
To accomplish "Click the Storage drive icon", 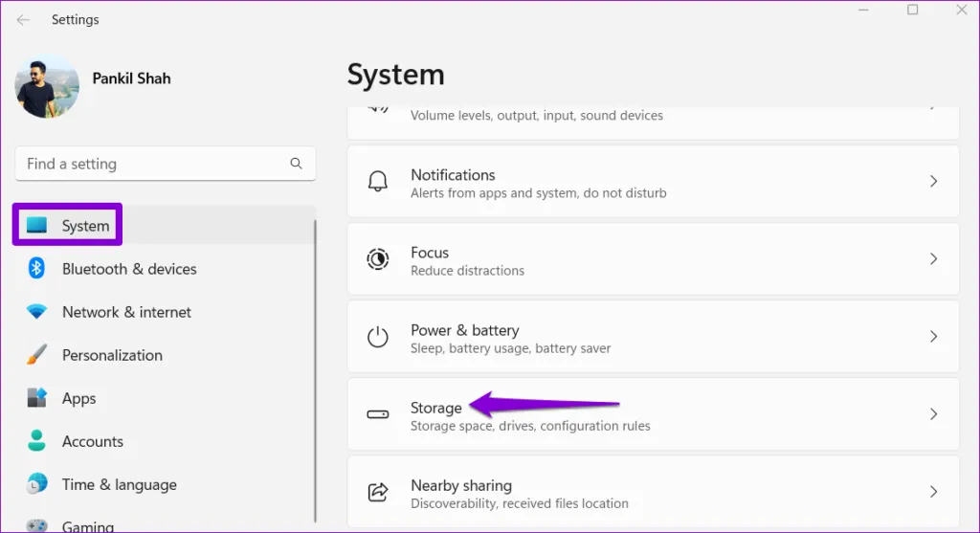I will coord(378,414).
